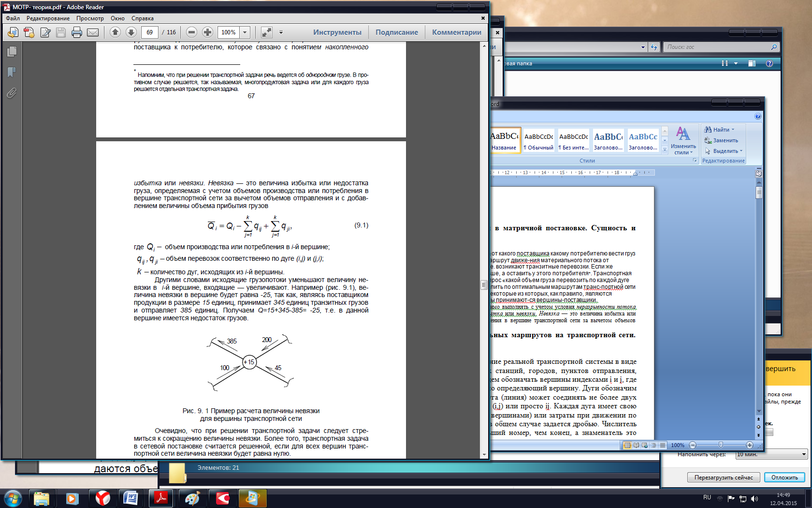Apply the Название style in Word
Image resolution: width=812 pixels, height=508 pixels.
pos(505,140)
